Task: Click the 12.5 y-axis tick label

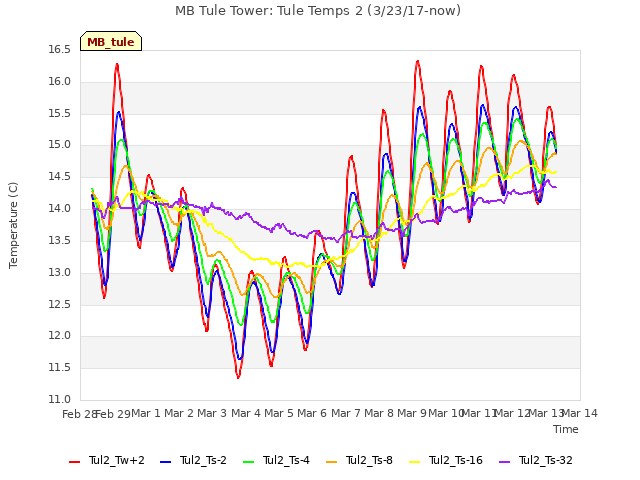Action: tap(60, 304)
